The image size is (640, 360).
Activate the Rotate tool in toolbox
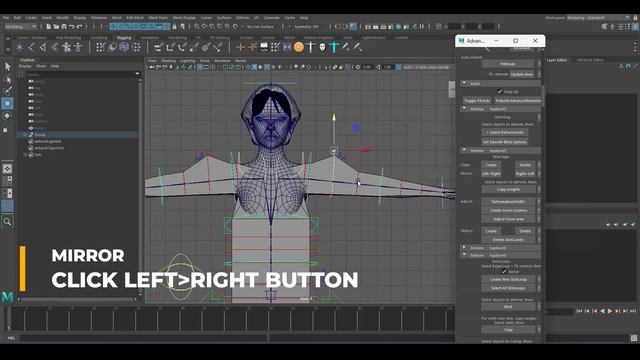click(7, 116)
